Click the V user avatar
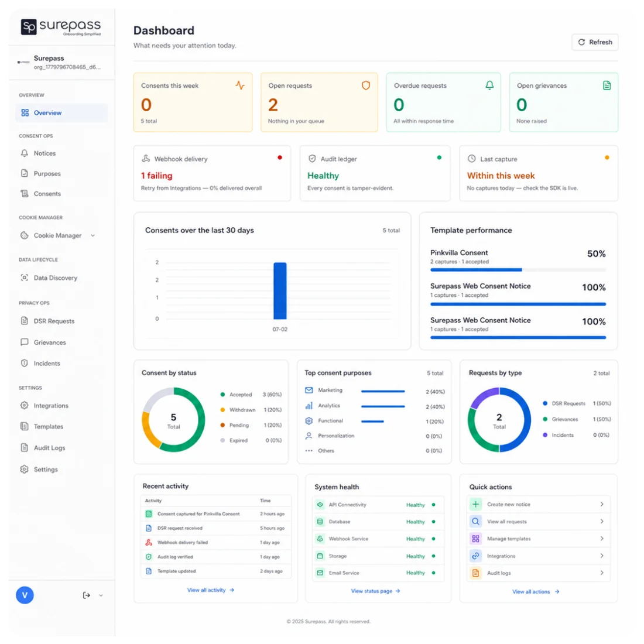 [25, 595]
